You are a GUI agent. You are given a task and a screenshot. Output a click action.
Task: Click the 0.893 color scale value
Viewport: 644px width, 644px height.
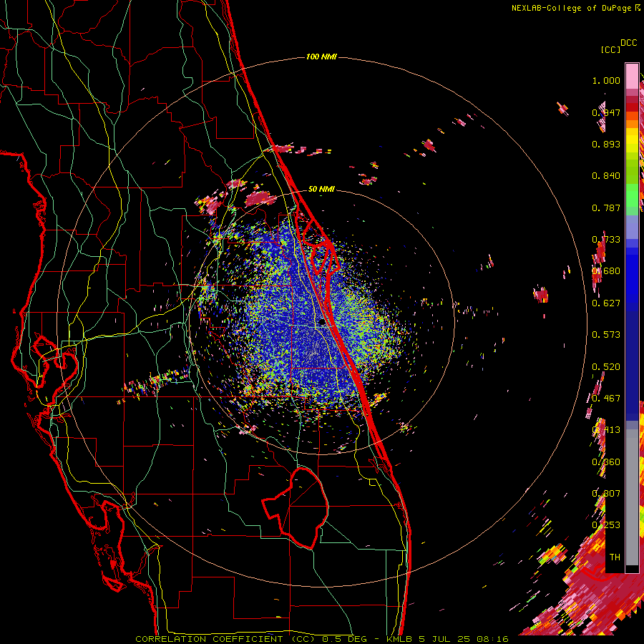pyautogui.click(x=606, y=144)
